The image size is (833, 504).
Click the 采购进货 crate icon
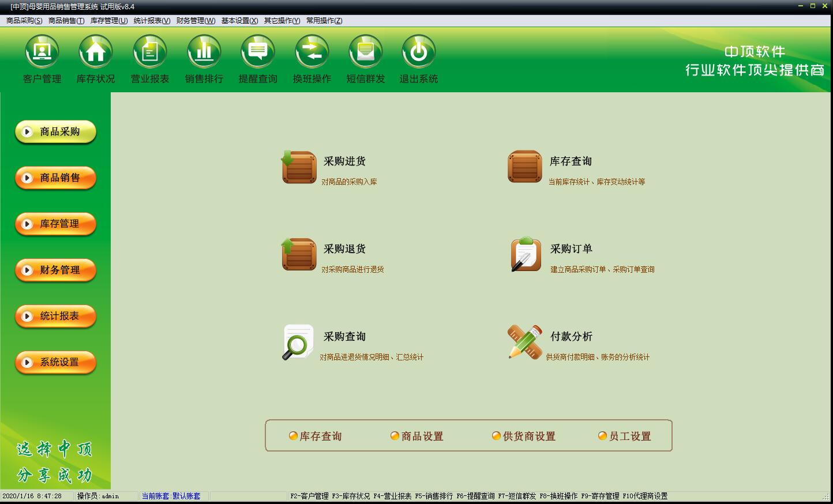[299, 167]
